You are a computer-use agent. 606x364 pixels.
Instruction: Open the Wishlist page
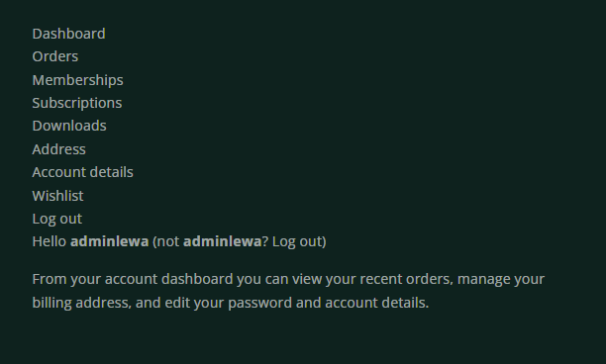(57, 196)
